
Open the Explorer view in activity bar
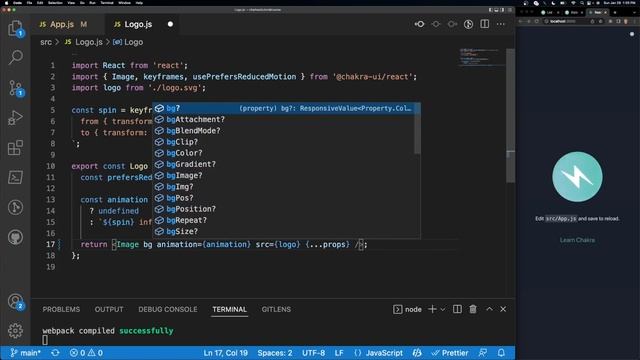[16, 28]
